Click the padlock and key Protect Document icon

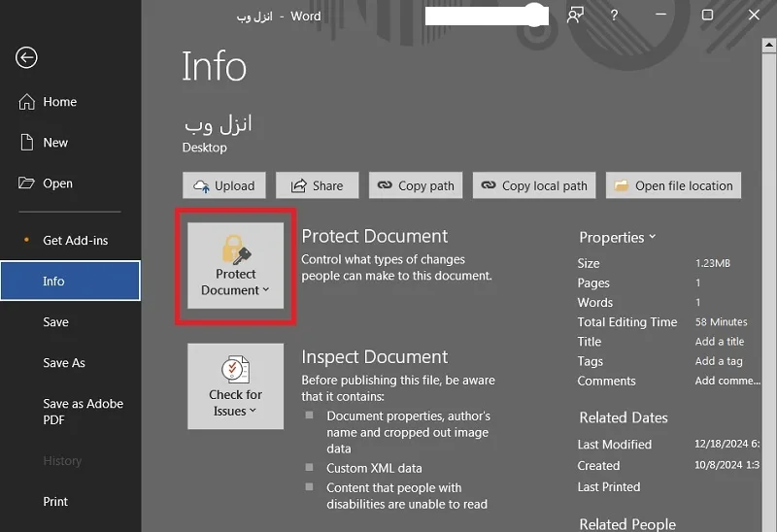(x=236, y=249)
